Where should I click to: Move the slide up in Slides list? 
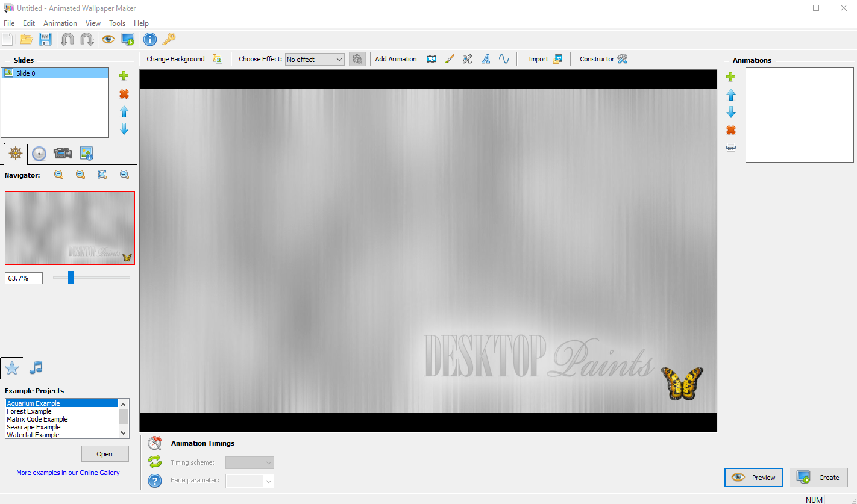124,111
